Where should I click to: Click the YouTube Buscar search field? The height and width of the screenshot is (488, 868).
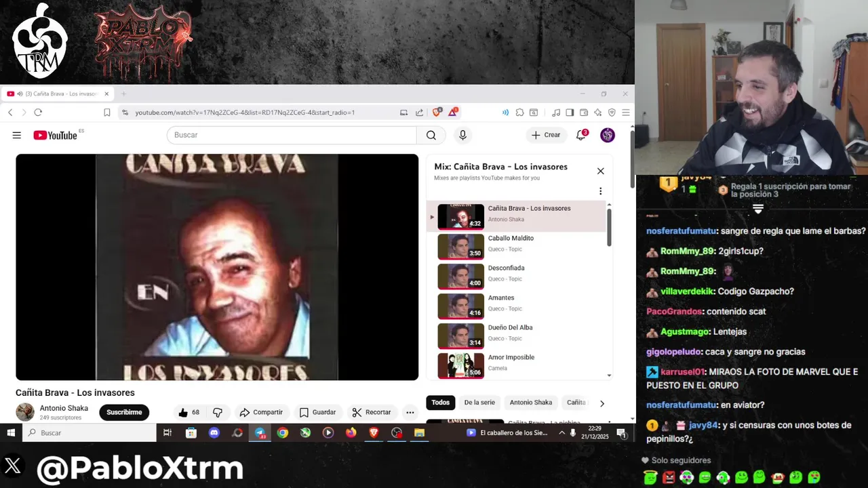(292, 135)
